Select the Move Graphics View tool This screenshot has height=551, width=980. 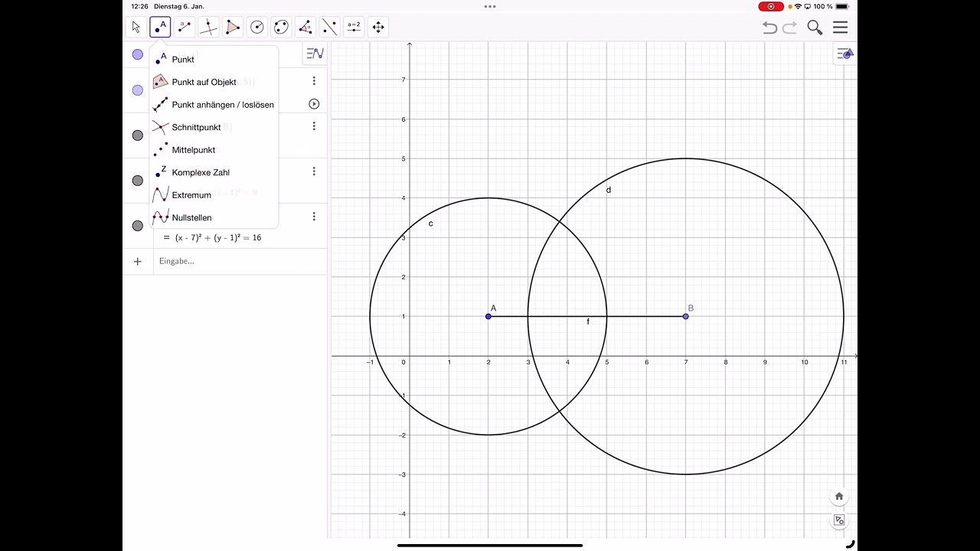(378, 28)
